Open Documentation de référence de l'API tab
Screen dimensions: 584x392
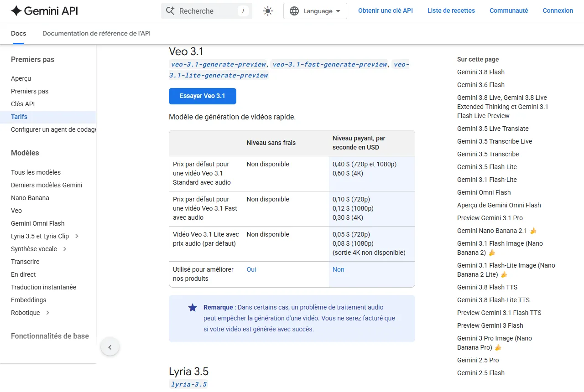pos(96,33)
